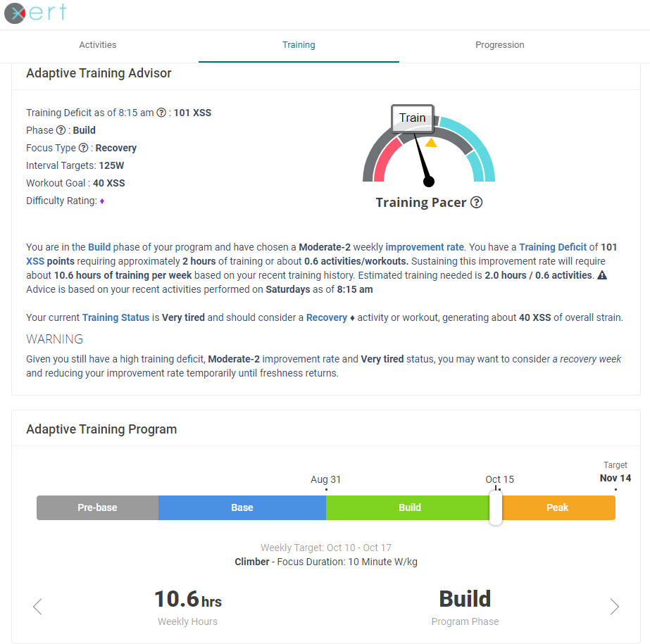Advance to next week with right arrow
Screen dimensions: 650x644
tap(613, 606)
